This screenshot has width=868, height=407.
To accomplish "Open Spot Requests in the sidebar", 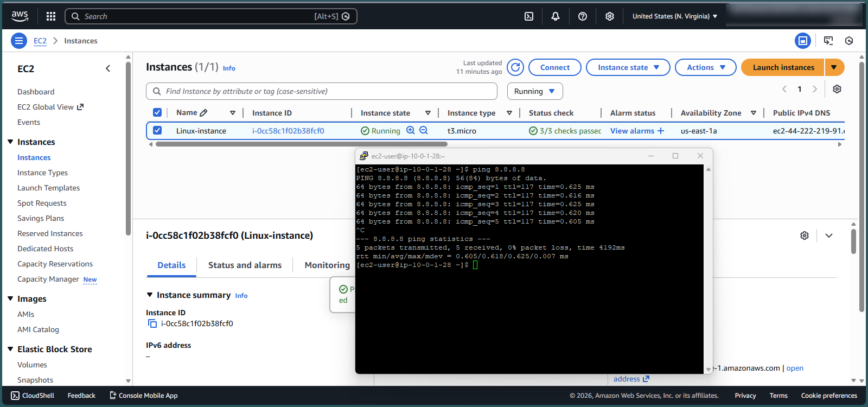I will (x=42, y=203).
